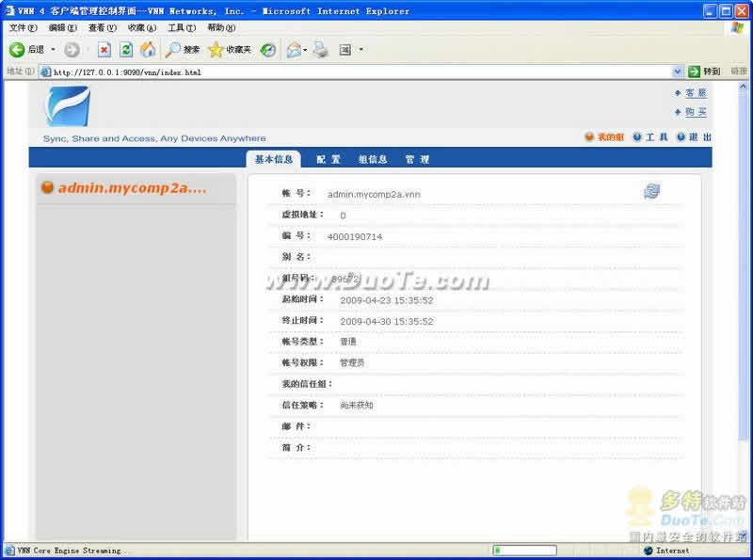Click the Go (转到) button
The width and height of the screenshot is (753, 560).
point(704,72)
